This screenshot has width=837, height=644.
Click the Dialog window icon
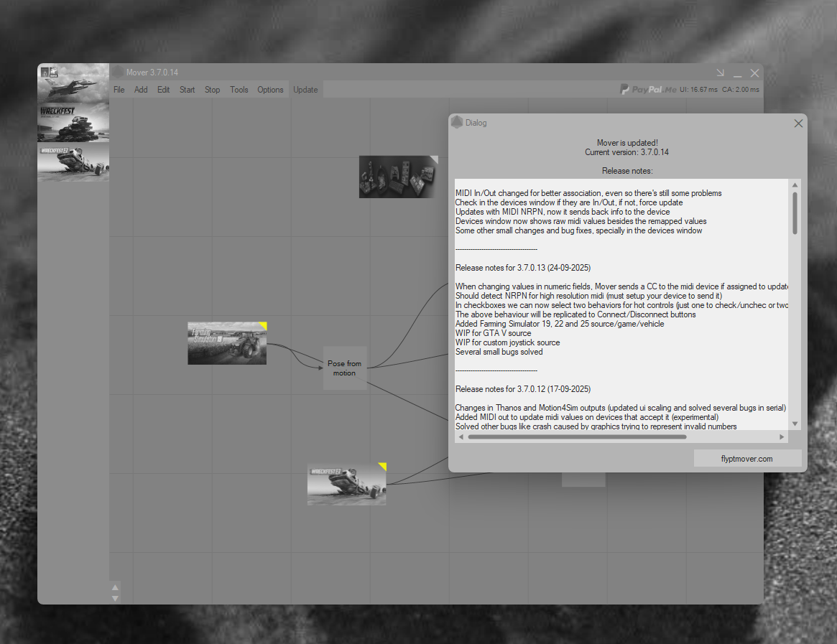point(456,122)
